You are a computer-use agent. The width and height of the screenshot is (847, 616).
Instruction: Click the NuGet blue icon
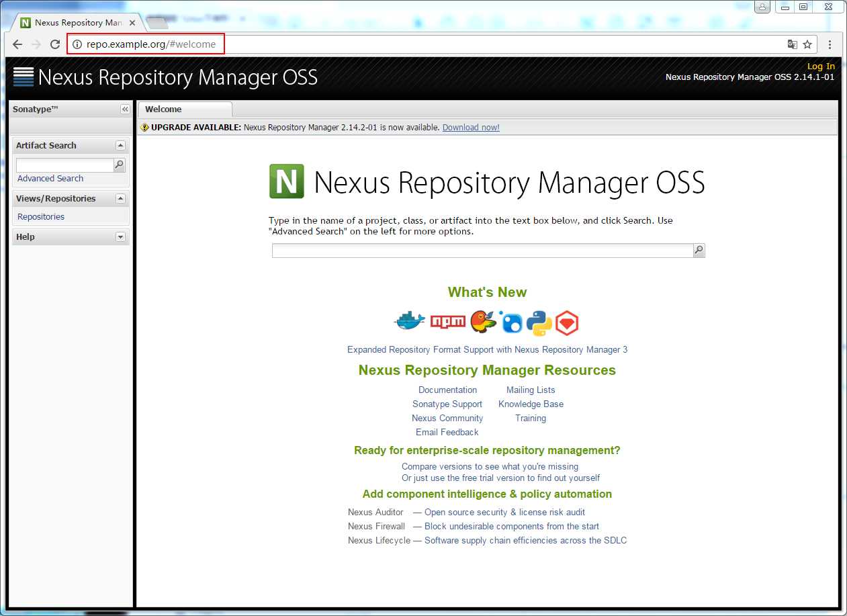pyautogui.click(x=511, y=322)
